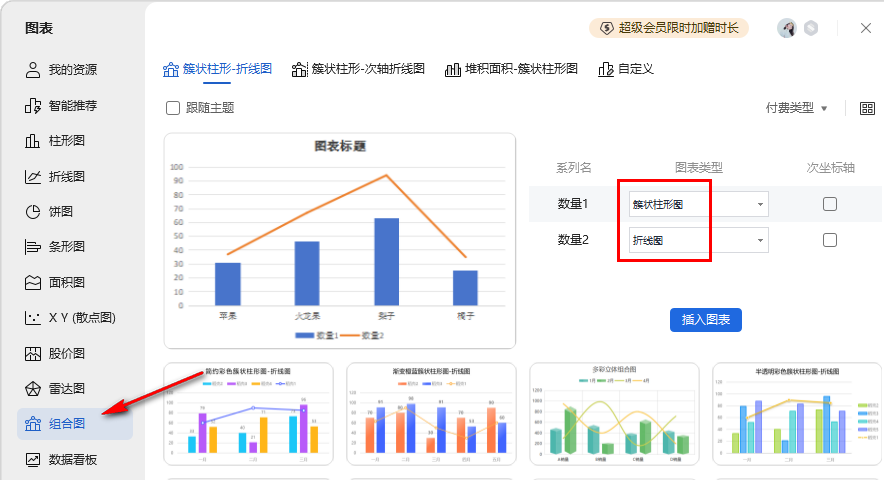This screenshot has height=480, width=884.
Task: Select 面积图 chart category
Action: [55, 283]
